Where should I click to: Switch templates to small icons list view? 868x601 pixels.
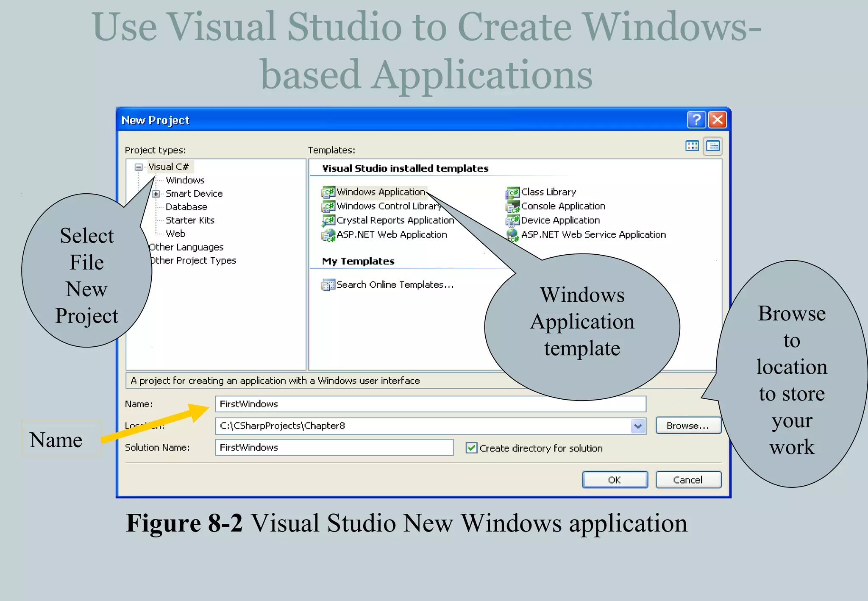[x=713, y=146]
